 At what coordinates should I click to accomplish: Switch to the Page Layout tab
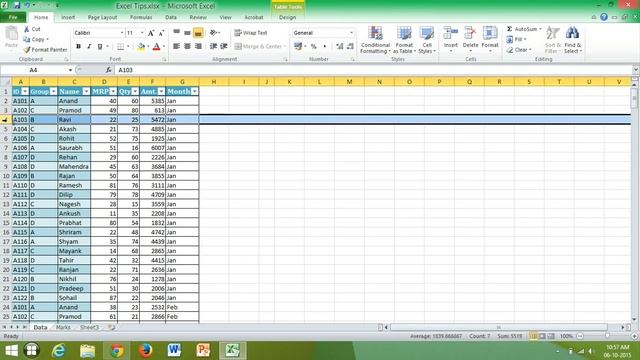[102, 18]
